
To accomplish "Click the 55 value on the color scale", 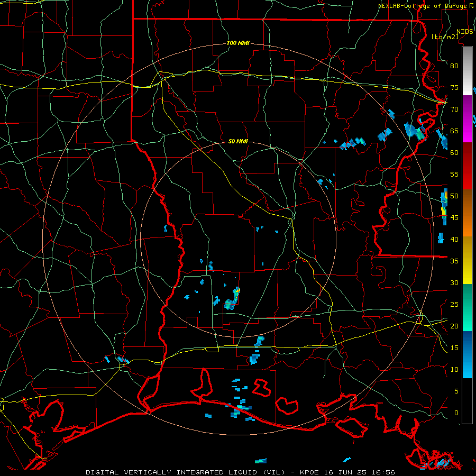I will tap(454, 175).
